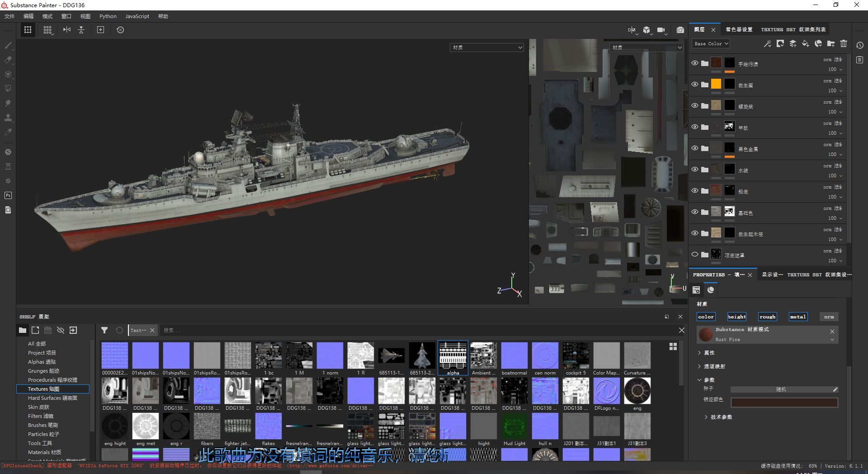Viewport: 868px width, 474px height.
Task: Expand the 通道映射 section
Action: click(x=700, y=366)
